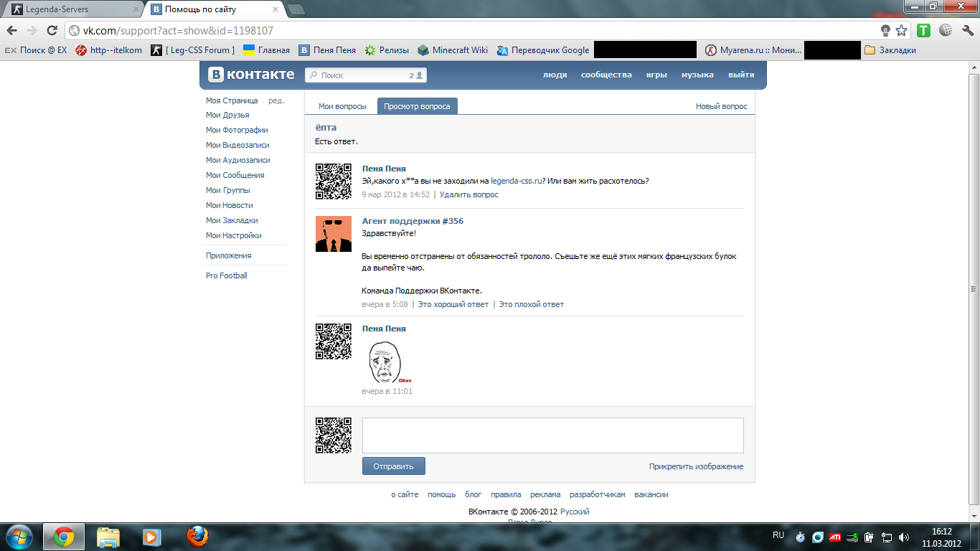980x551 pixels.
Task: Open Windows Explorer from the taskbar
Action: [x=108, y=537]
